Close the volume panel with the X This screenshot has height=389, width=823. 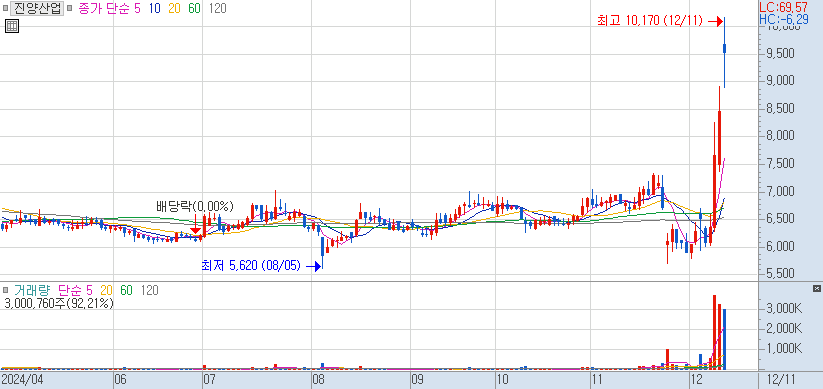[x=816, y=289]
